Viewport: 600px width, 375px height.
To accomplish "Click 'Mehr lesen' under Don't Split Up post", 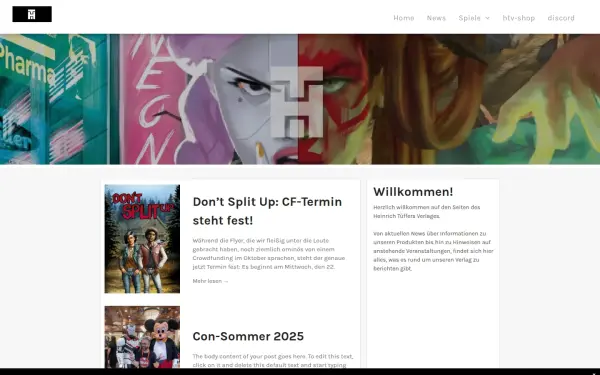I will coord(210,281).
